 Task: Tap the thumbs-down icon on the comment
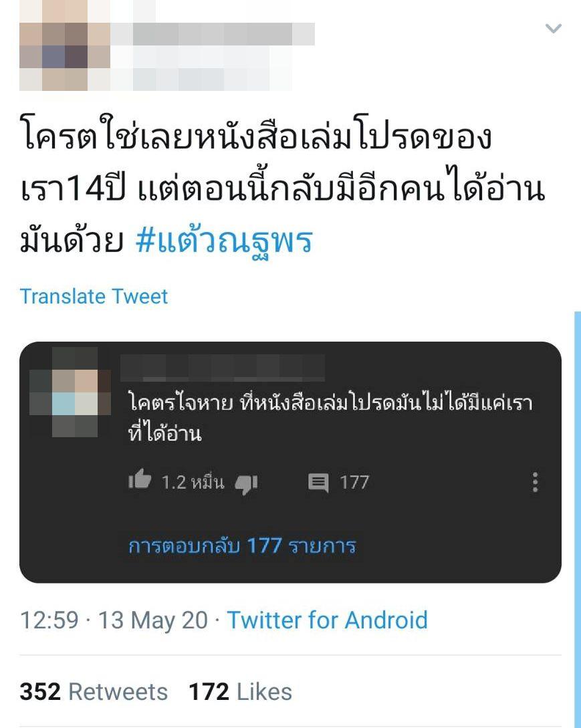pos(246,484)
